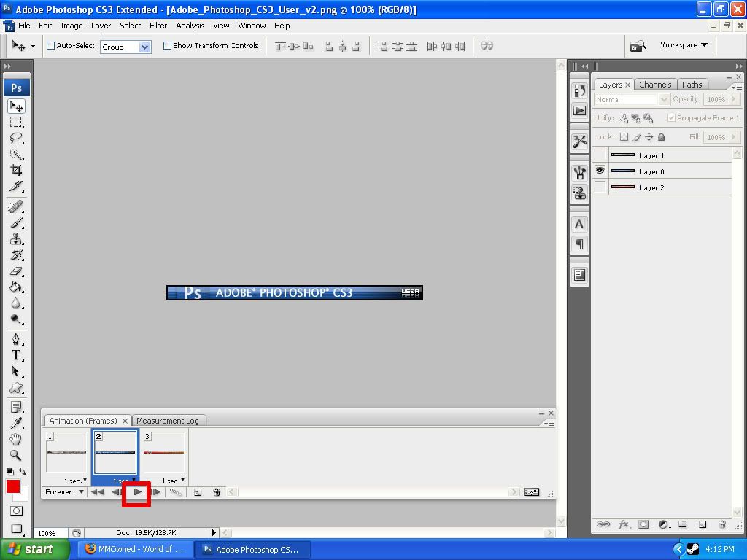Image resolution: width=747 pixels, height=560 pixels.
Task: Open the Windows start menu
Action: click(34, 550)
